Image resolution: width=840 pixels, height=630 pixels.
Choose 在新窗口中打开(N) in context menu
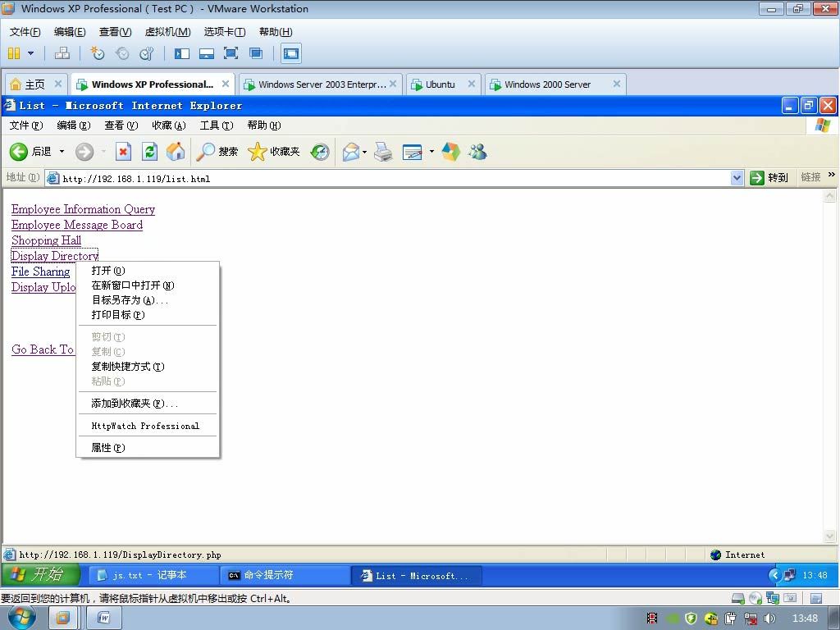point(148,285)
